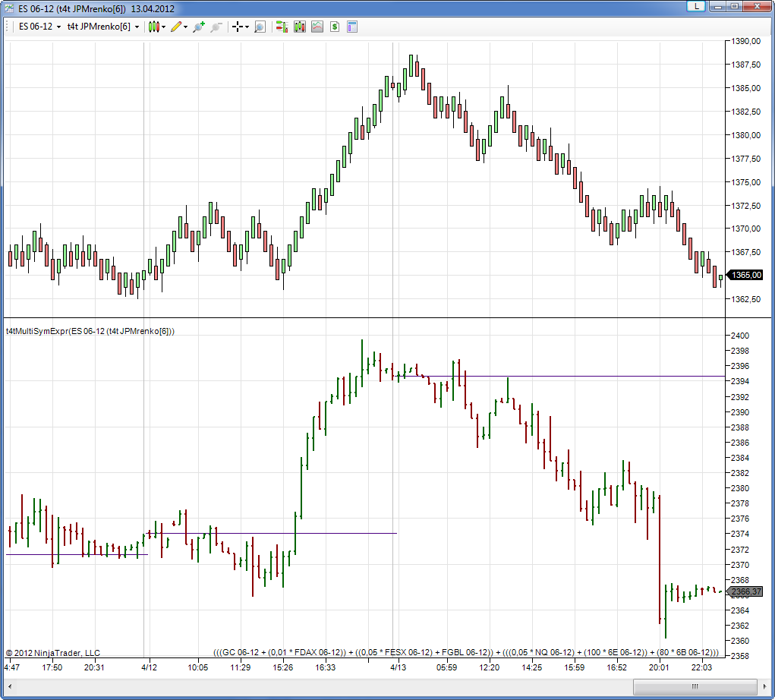Screen dimensions: 775x700
Task: Click the 20:01 time axis label
Action: [659, 667]
